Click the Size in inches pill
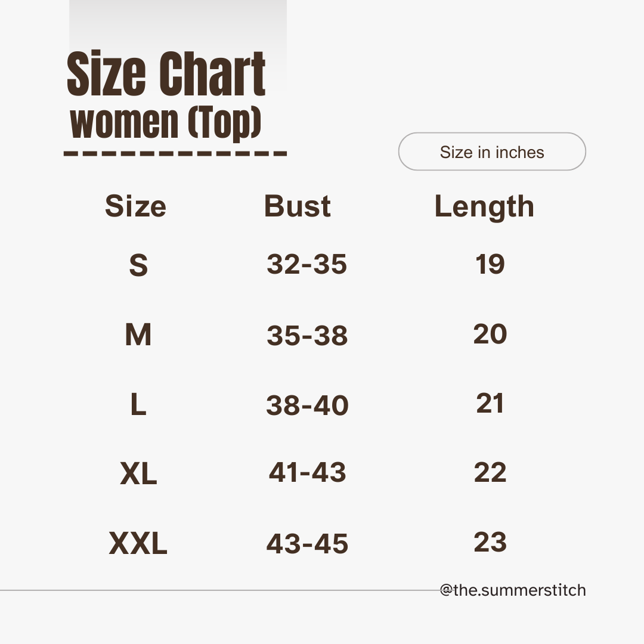The width and height of the screenshot is (644, 644). point(492,151)
